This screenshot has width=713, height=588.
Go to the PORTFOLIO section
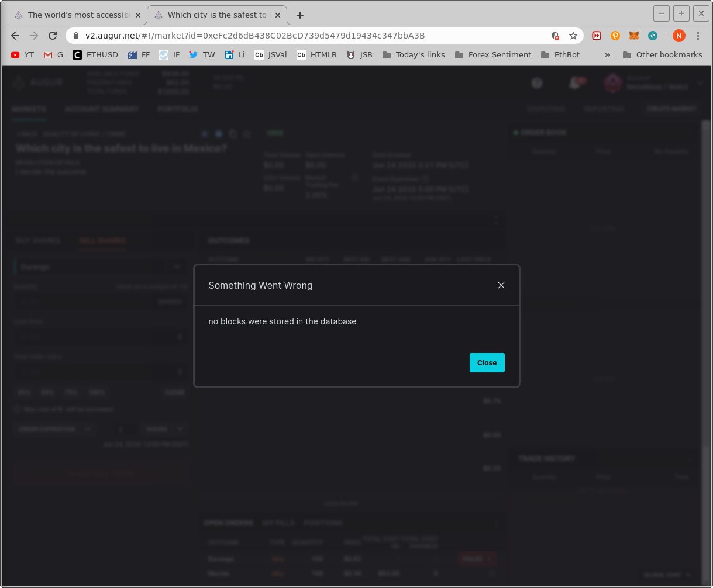coord(178,109)
